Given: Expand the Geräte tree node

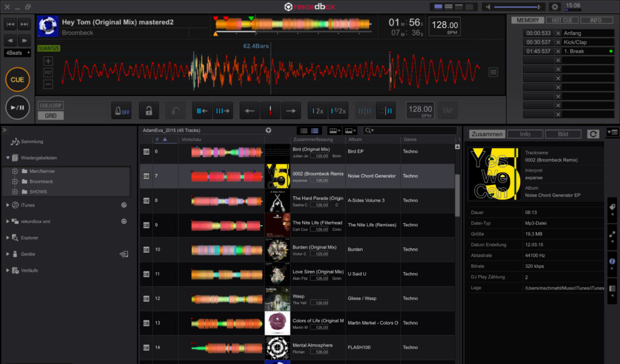Looking at the screenshot, I should click(7, 254).
